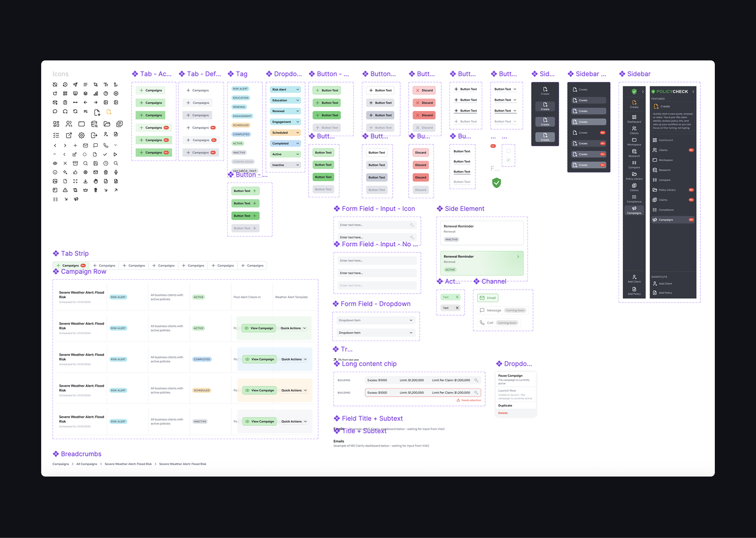Untick the green checked checkbox
756x538 pixels.
[508, 160]
